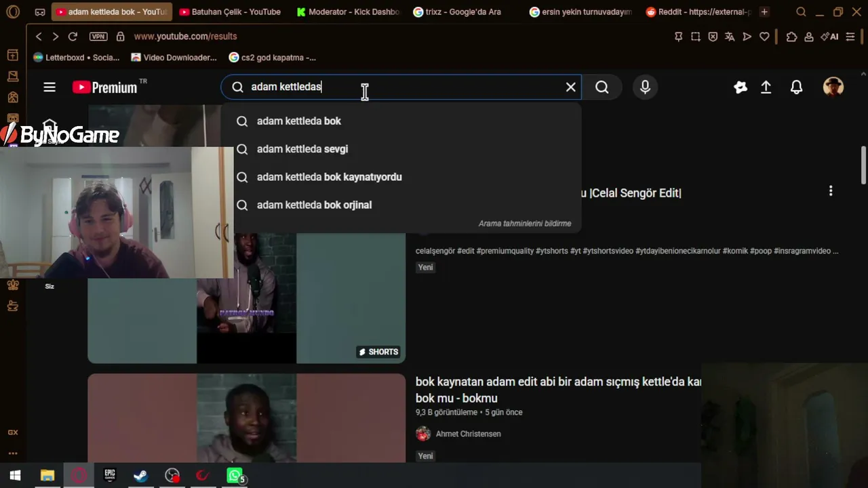Screen dimensions: 868x488
Task: Switch to the Reddit tab
Action: click(x=698, y=12)
